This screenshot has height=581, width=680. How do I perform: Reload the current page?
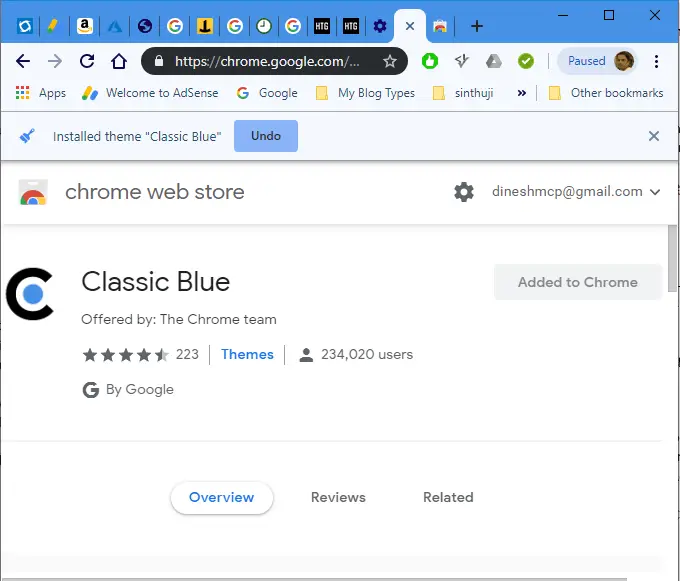click(x=87, y=61)
